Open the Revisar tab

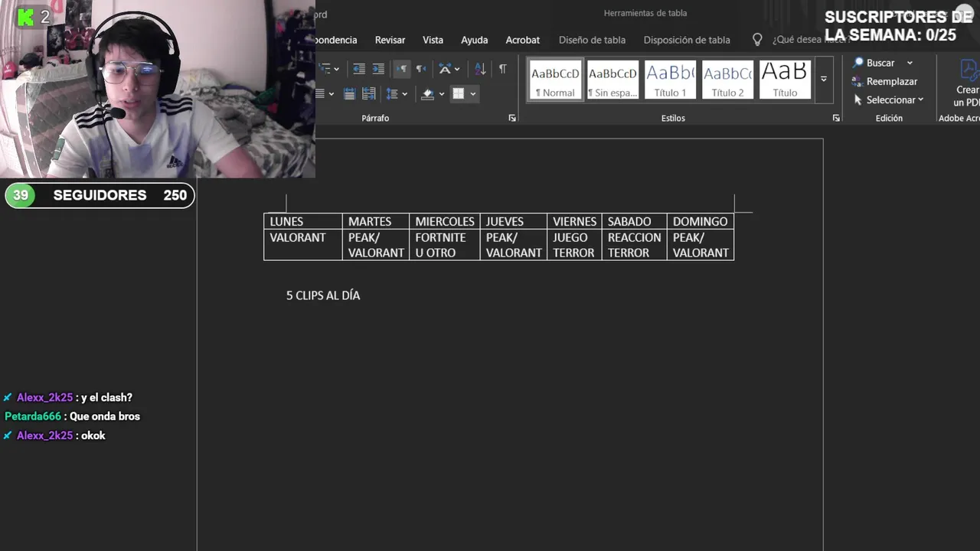coord(390,40)
